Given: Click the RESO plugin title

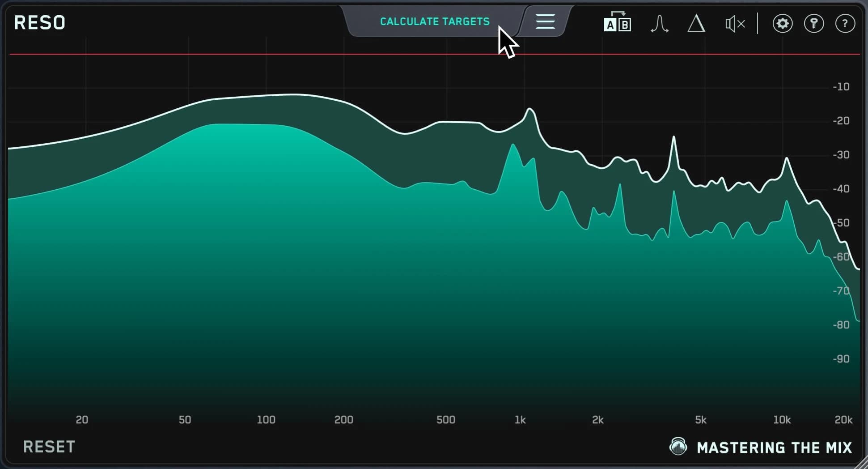Looking at the screenshot, I should pos(40,23).
